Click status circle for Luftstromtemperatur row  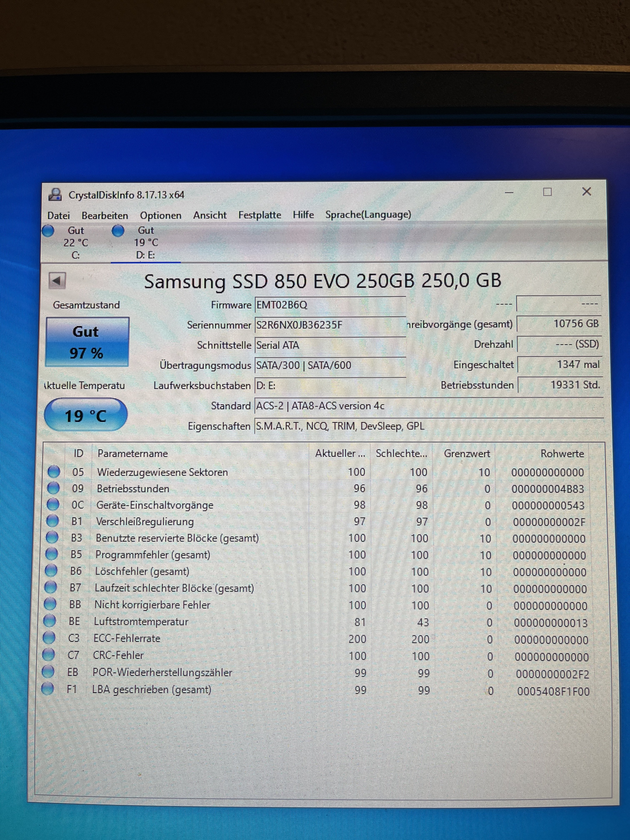[50, 621]
